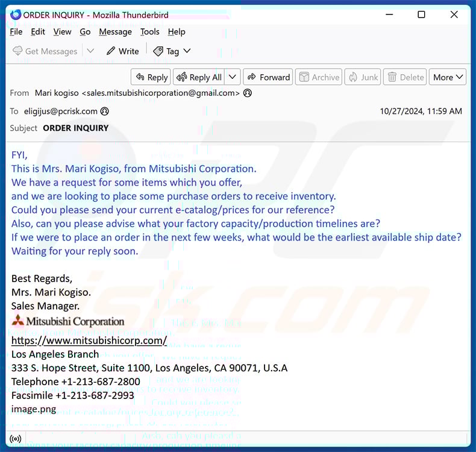The height and width of the screenshot is (452, 476).
Task: Open the Tools menu
Action: tap(149, 32)
